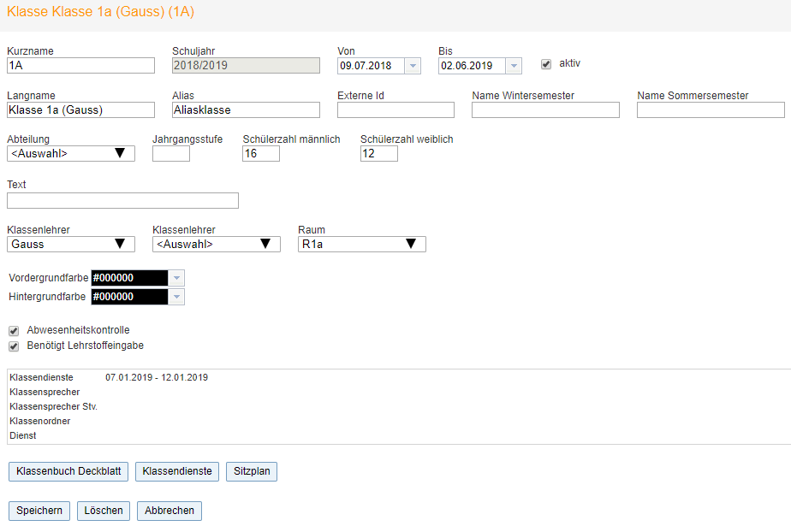The height and width of the screenshot is (532, 791).
Task: Click the page title Klasse Klasse 1a (Gauss) (1A)
Action: (100, 12)
